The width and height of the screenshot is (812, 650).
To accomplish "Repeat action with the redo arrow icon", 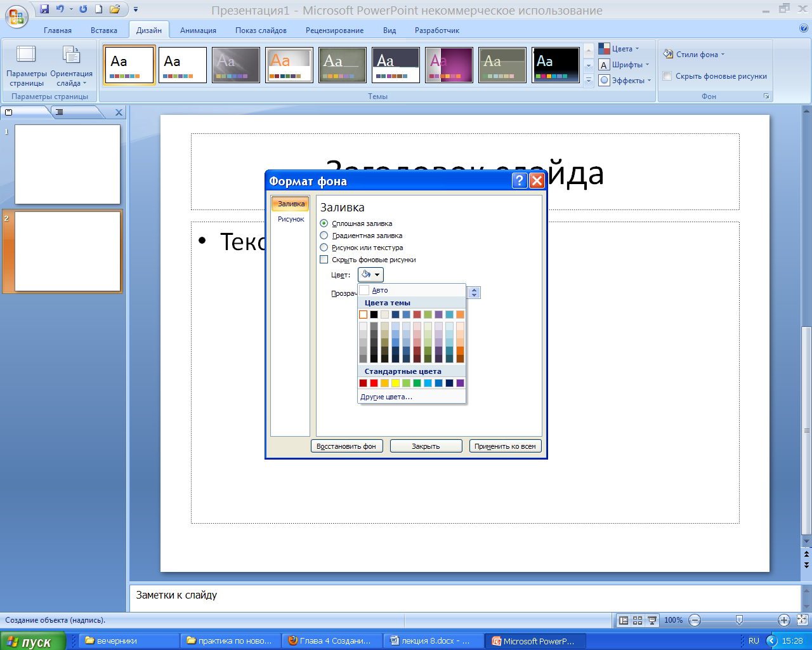I will tap(83, 9).
